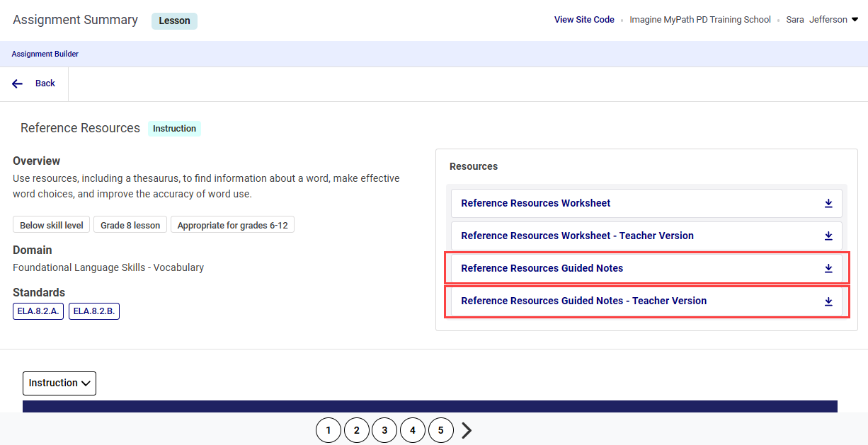The height and width of the screenshot is (445, 868).
Task: Go to page 3
Action: tap(384, 430)
